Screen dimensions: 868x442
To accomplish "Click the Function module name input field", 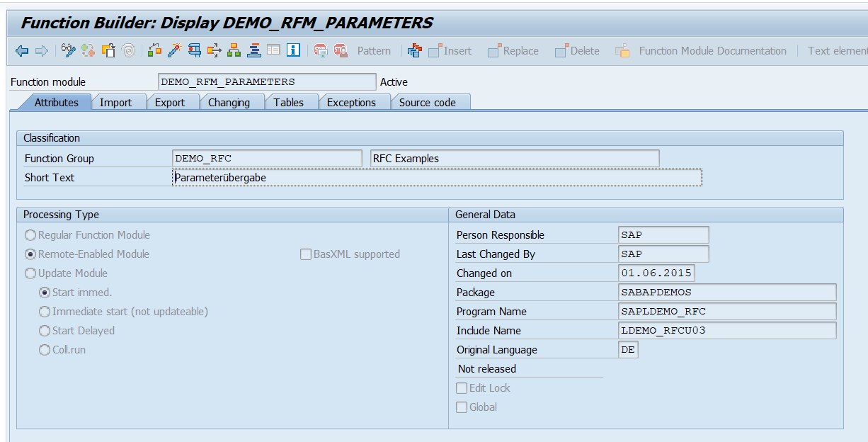I will (x=267, y=82).
